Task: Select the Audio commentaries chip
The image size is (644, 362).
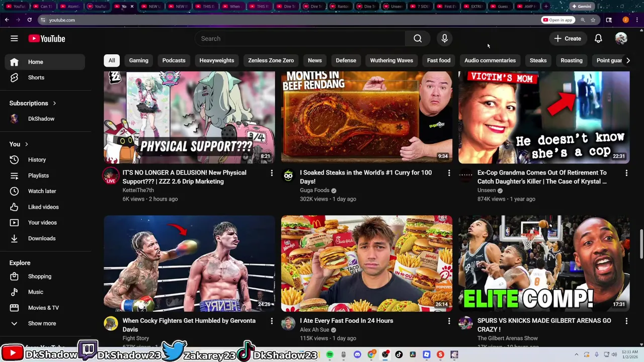Action: [490, 60]
